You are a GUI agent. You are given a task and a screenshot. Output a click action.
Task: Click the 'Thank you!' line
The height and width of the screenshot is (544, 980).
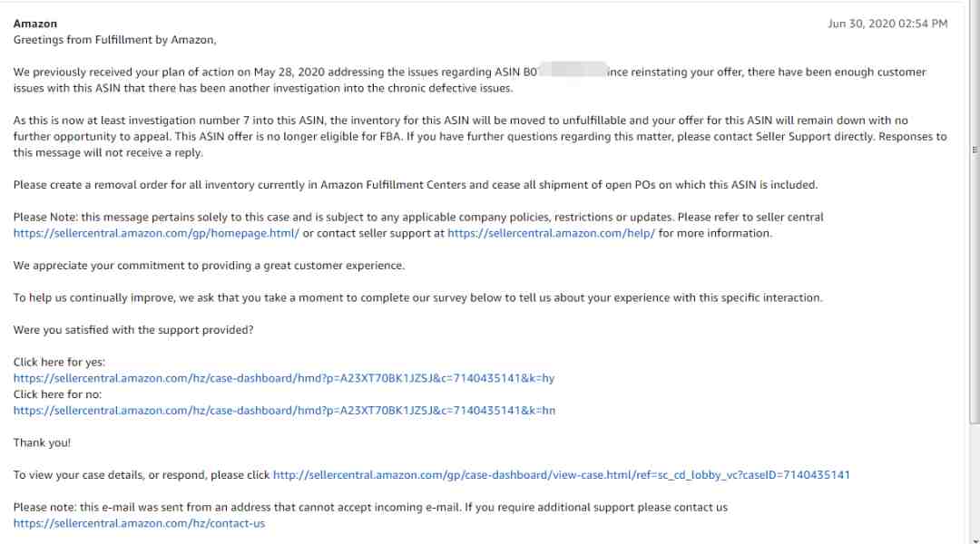(42, 442)
